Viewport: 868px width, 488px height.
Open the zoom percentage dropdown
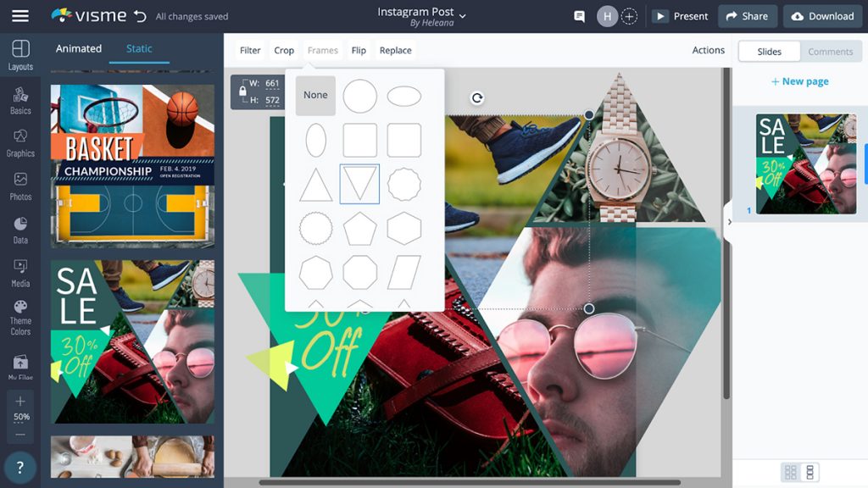(x=19, y=416)
